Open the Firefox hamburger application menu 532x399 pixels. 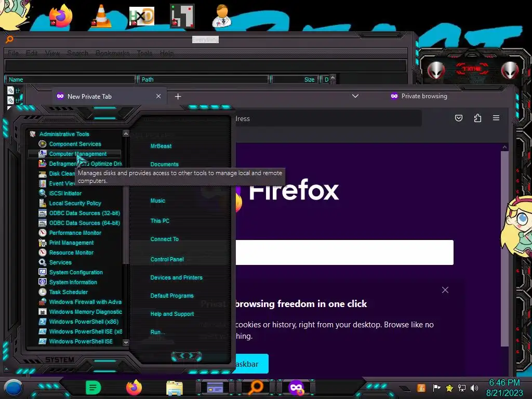[x=496, y=118]
